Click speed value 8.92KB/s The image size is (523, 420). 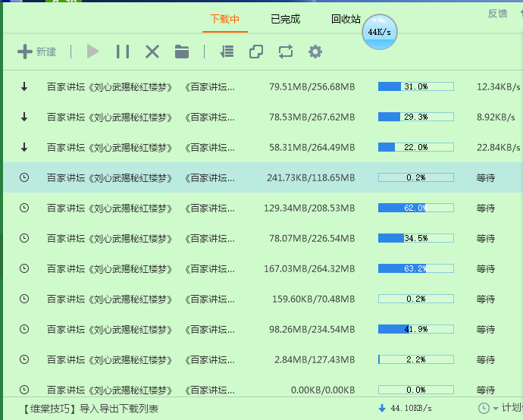(496, 118)
